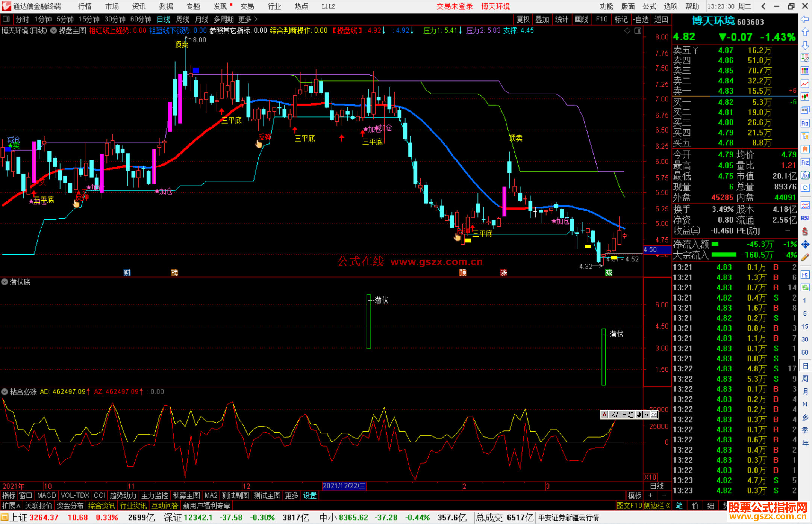Click the 财 marker on the chart timeline
This screenshot has width=812, height=524.
click(x=127, y=273)
